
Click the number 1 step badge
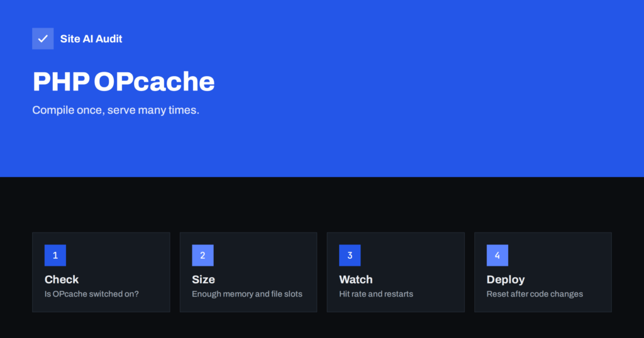click(55, 255)
